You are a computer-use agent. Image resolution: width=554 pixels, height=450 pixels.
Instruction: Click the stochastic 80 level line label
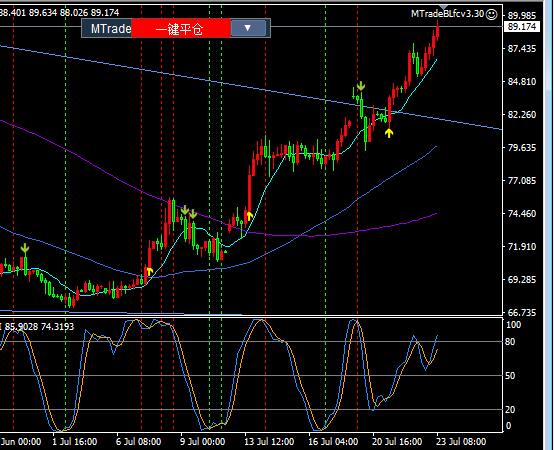[x=510, y=342]
